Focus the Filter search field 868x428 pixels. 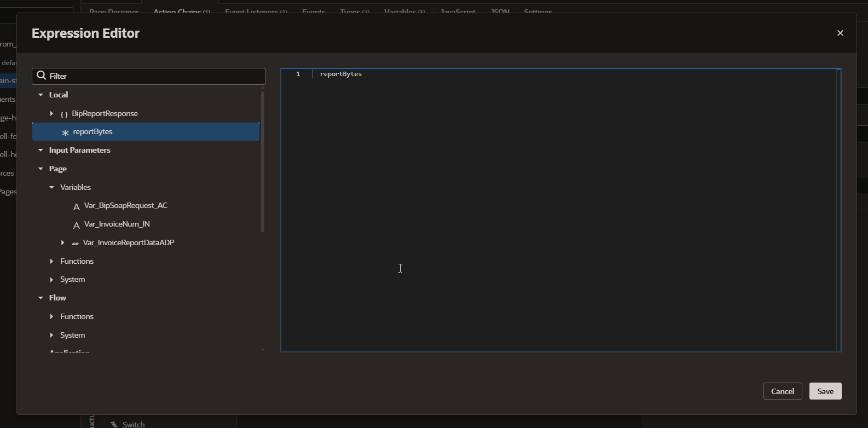tap(148, 76)
